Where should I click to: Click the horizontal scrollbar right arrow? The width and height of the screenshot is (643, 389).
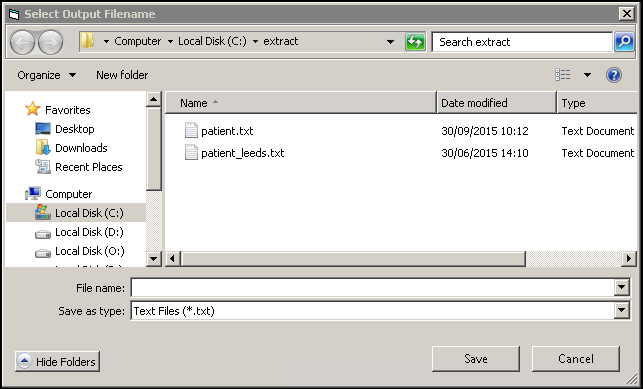[628, 259]
